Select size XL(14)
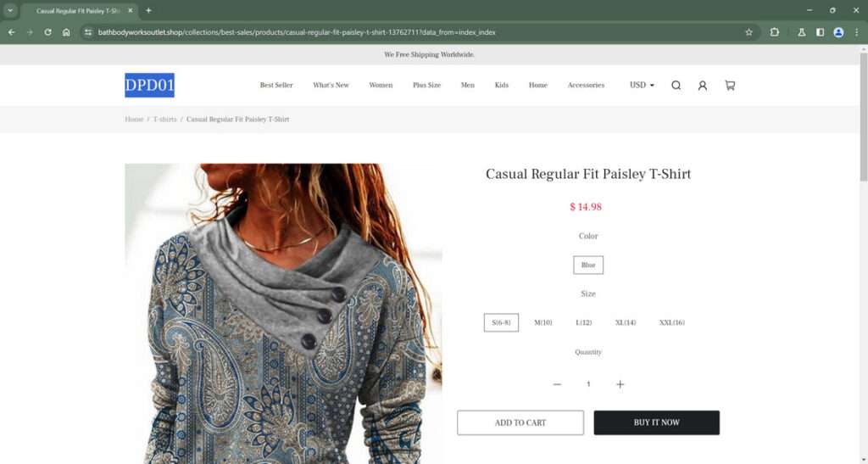 [x=626, y=322]
